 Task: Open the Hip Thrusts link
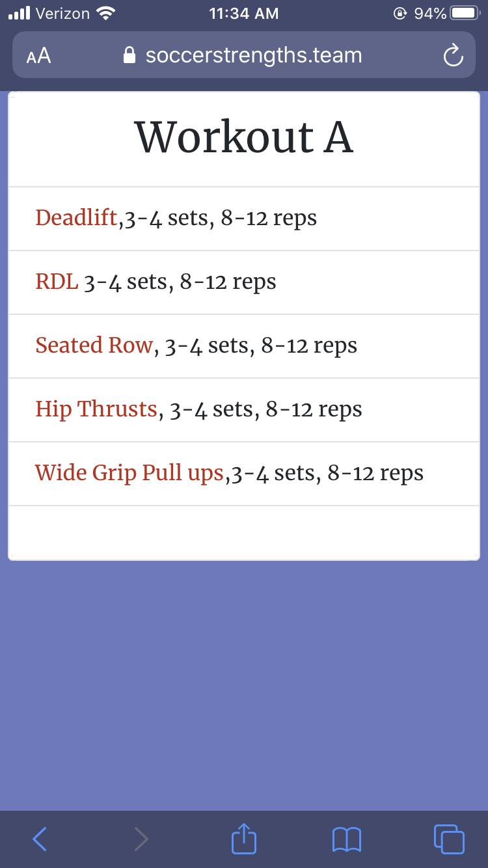(x=95, y=409)
